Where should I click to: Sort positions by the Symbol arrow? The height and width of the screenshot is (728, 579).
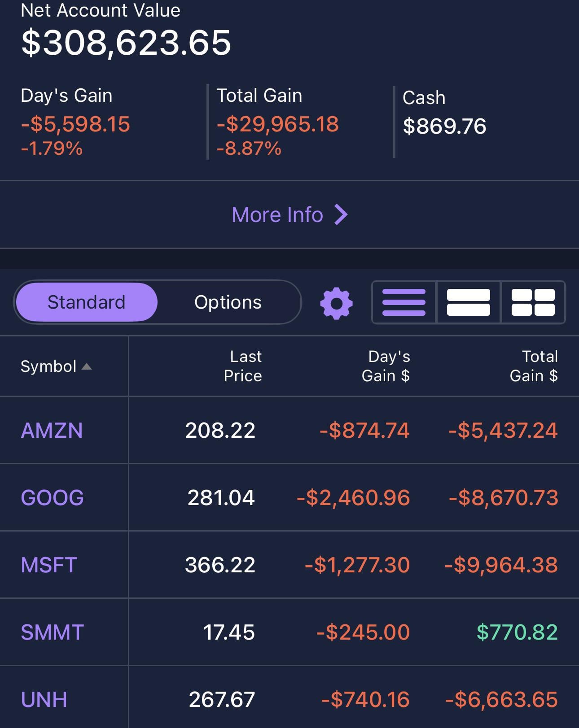click(x=87, y=366)
